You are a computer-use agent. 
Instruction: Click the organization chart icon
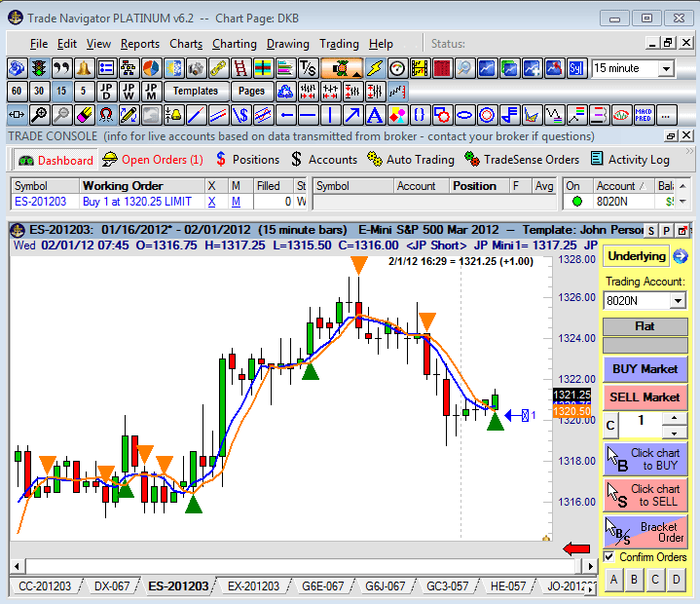pos(129,68)
